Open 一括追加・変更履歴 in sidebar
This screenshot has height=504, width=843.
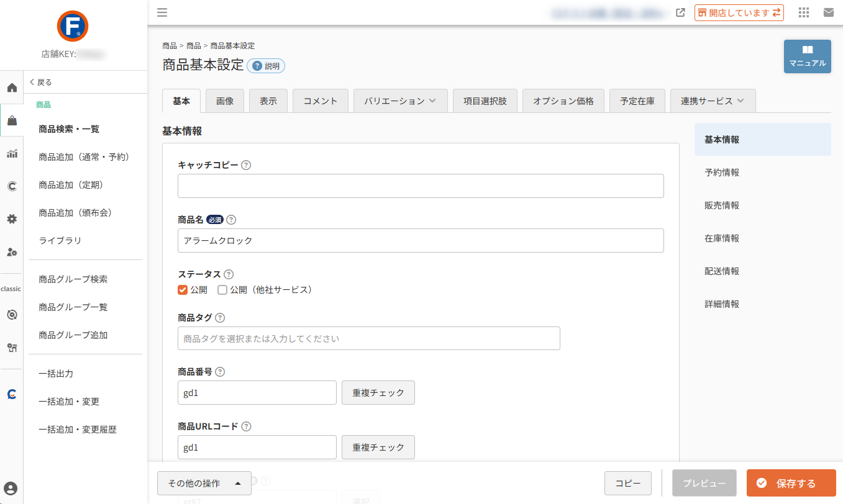(78, 430)
